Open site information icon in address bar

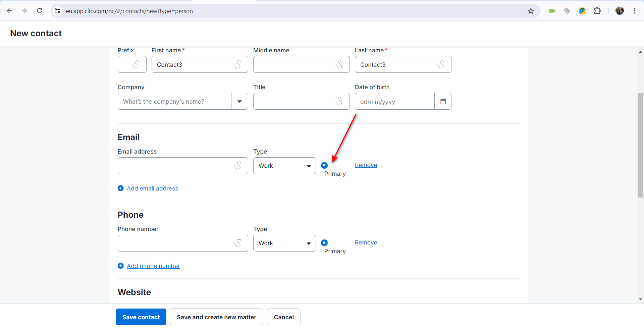pyautogui.click(x=58, y=11)
